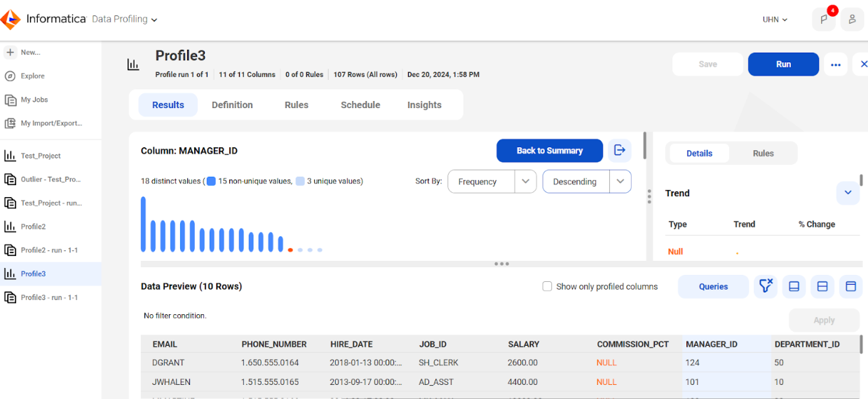The width and height of the screenshot is (868, 399).
Task: Open the more options ellipsis button
Action: [835, 65]
